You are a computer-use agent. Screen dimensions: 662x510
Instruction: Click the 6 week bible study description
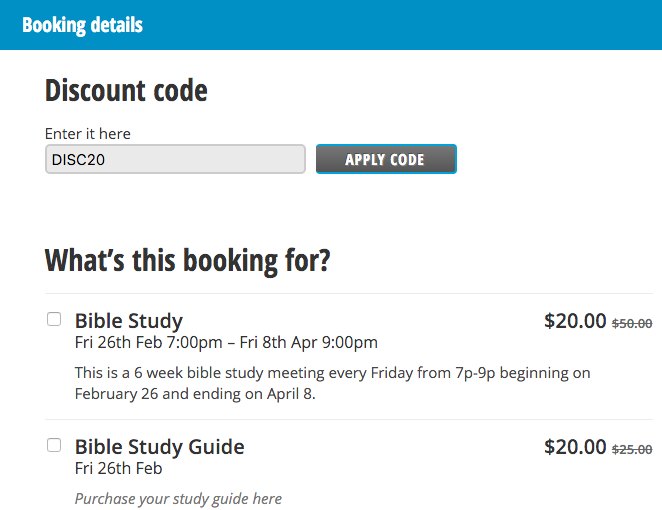(x=332, y=373)
